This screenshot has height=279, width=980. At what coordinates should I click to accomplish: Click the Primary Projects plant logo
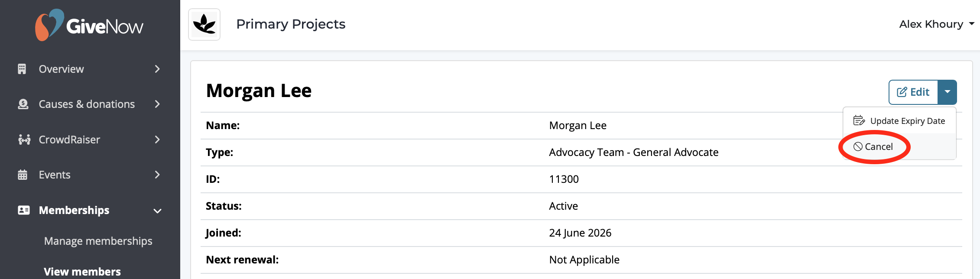pos(204,24)
